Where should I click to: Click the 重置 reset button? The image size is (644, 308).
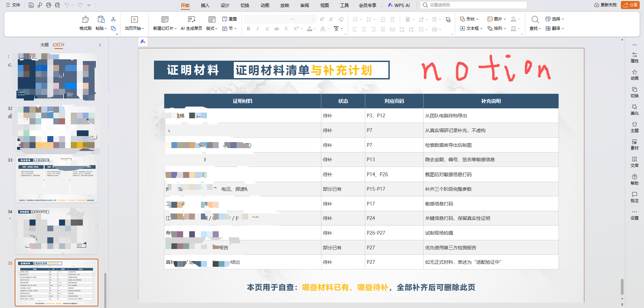coord(229,19)
